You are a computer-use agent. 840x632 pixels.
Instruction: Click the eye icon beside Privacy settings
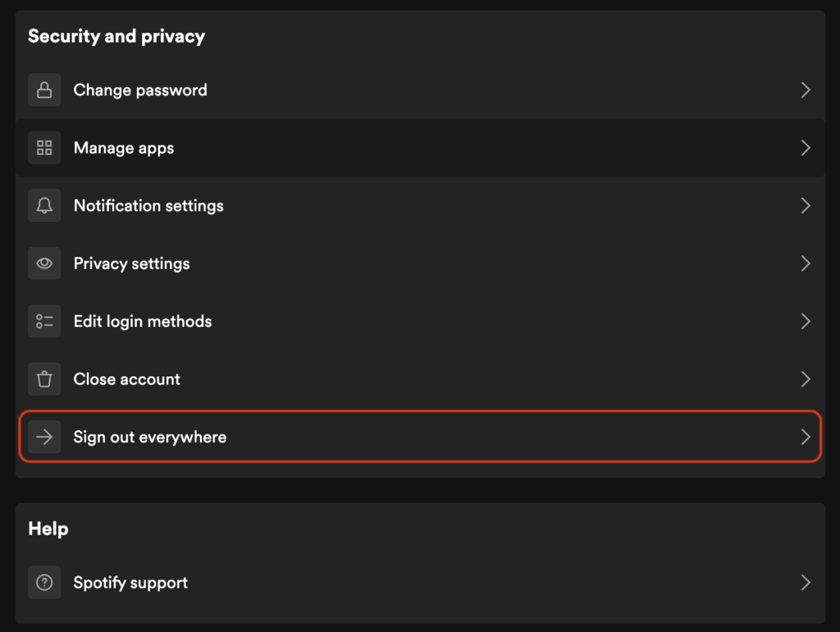[x=44, y=263]
